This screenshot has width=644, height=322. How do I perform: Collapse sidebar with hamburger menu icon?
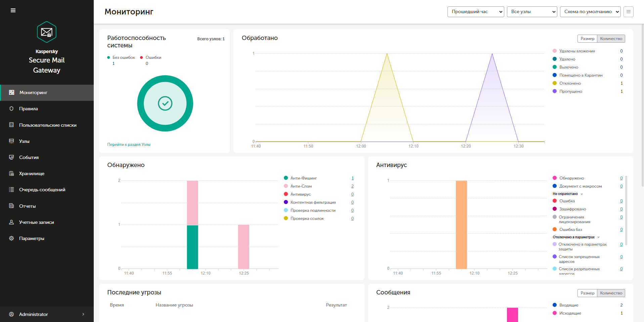13,10
